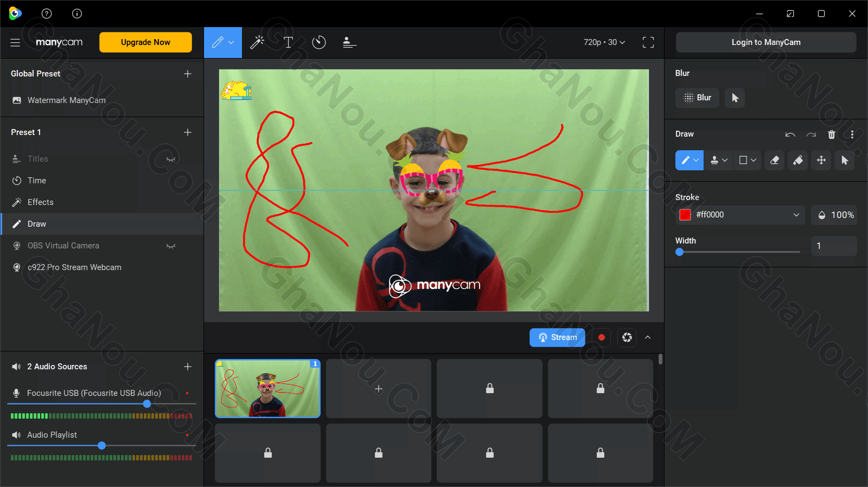
Task: Start recording with the red record button
Action: coord(601,337)
